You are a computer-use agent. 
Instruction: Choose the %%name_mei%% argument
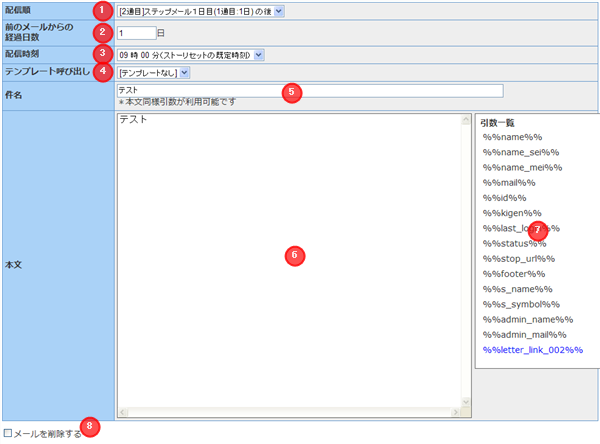click(x=521, y=167)
